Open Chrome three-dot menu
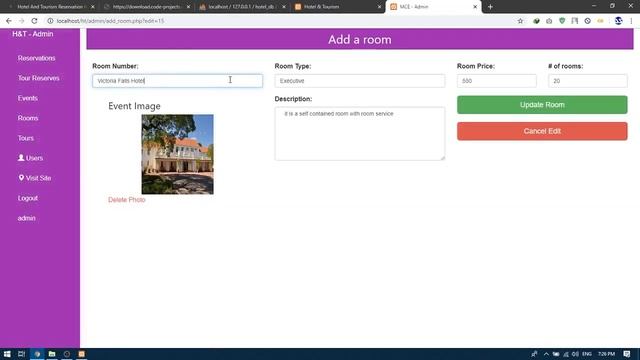Image resolution: width=640 pixels, height=360 pixels. click(631, 21)
